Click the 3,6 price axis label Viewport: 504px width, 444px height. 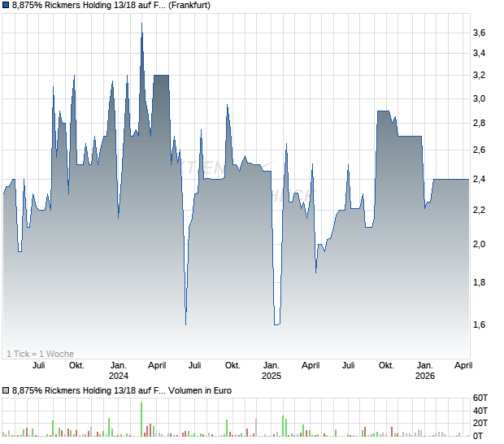click(479, 33)
